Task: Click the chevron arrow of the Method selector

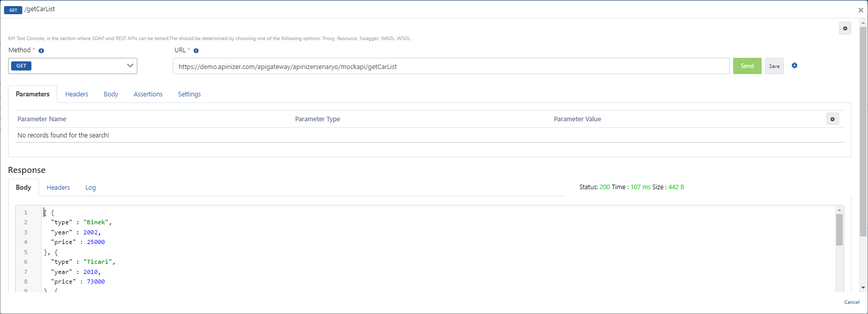Action: (x=130, y=66)
